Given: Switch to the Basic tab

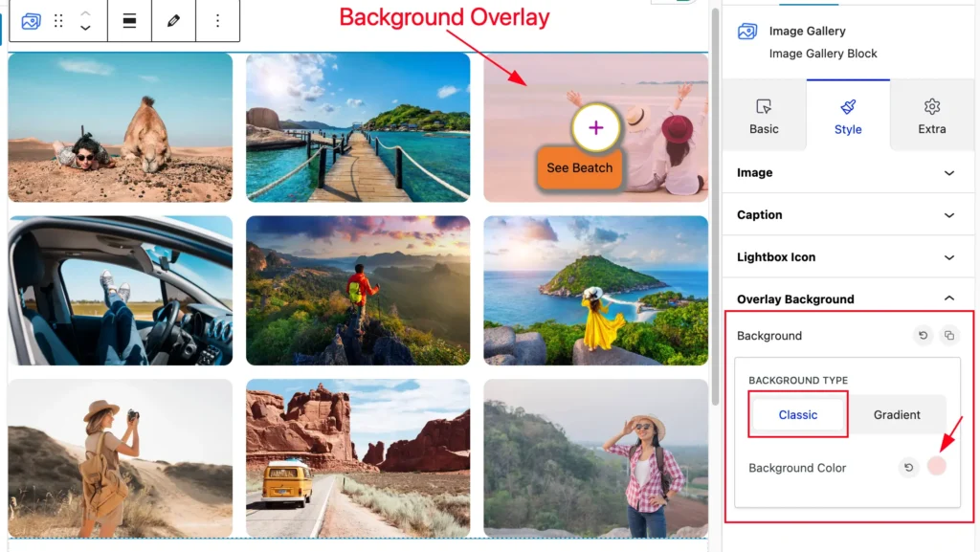Looking at the screenshot, I should pos(764,116).
